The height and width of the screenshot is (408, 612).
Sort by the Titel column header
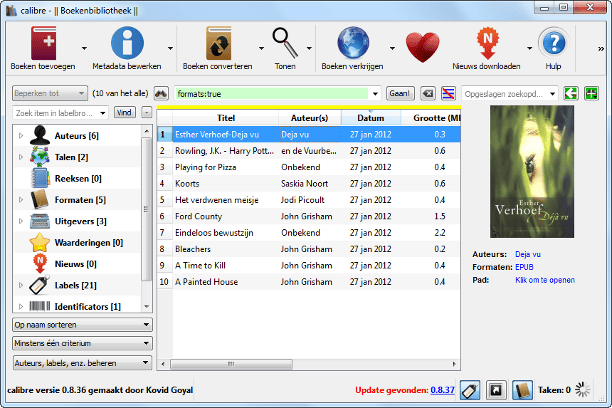click(226, 118)
